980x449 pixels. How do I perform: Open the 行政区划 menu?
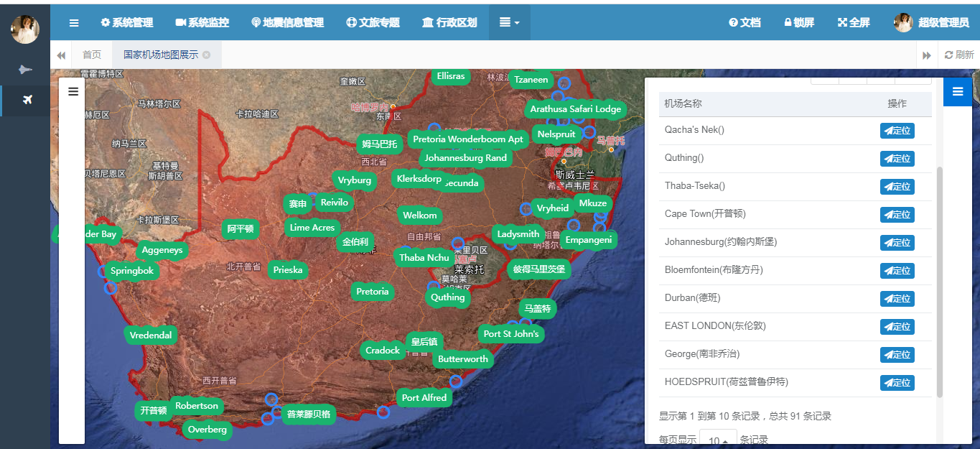point(449,23)
